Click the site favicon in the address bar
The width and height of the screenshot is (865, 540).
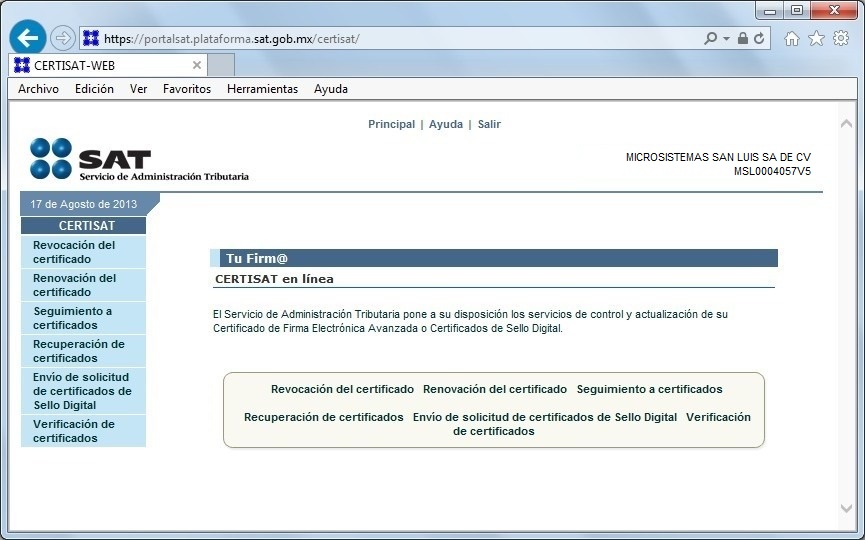click(x=91, y=38)
